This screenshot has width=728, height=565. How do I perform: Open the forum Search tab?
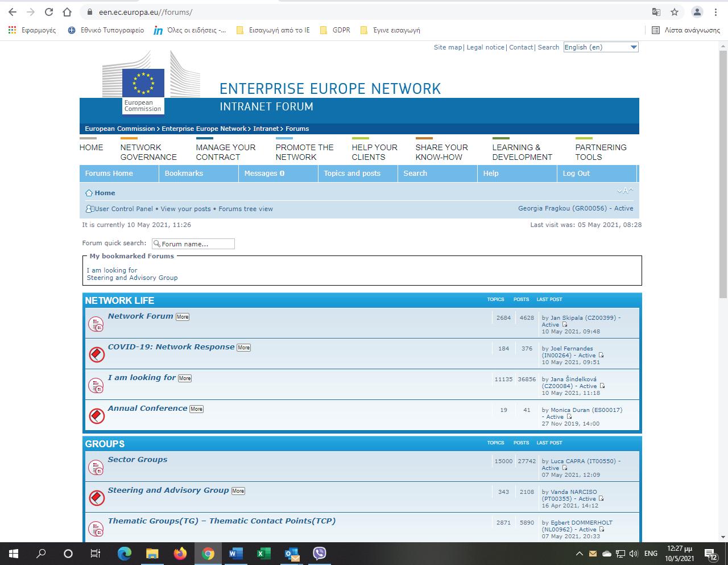click(438, 174)
